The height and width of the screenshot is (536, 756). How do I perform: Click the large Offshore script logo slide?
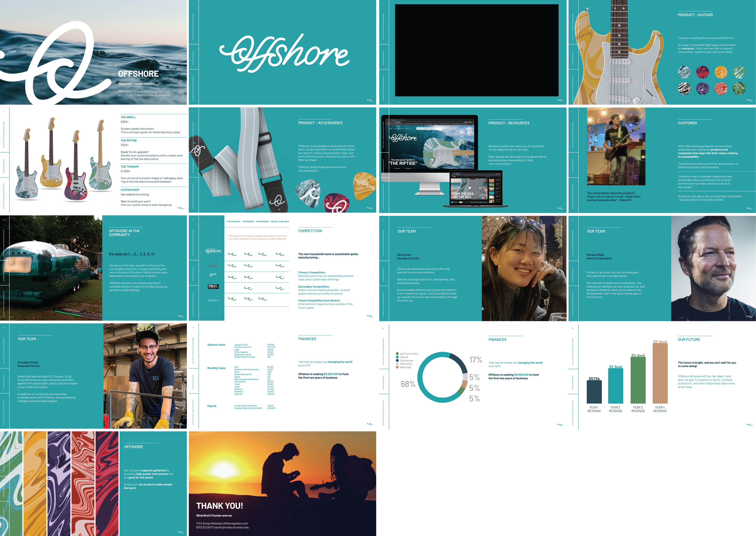284,53
